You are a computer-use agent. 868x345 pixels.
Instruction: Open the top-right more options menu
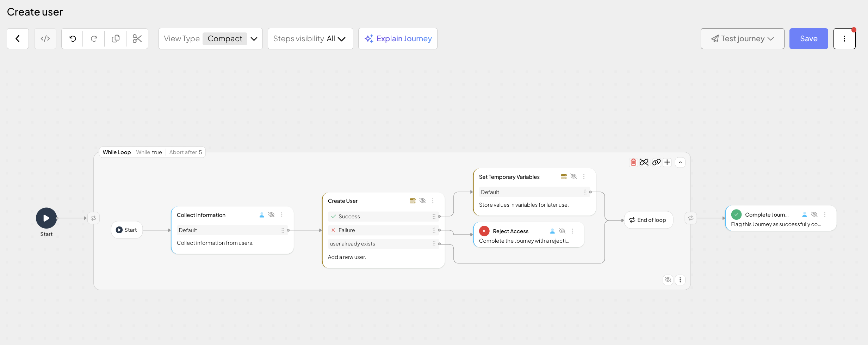coord(844,38)
